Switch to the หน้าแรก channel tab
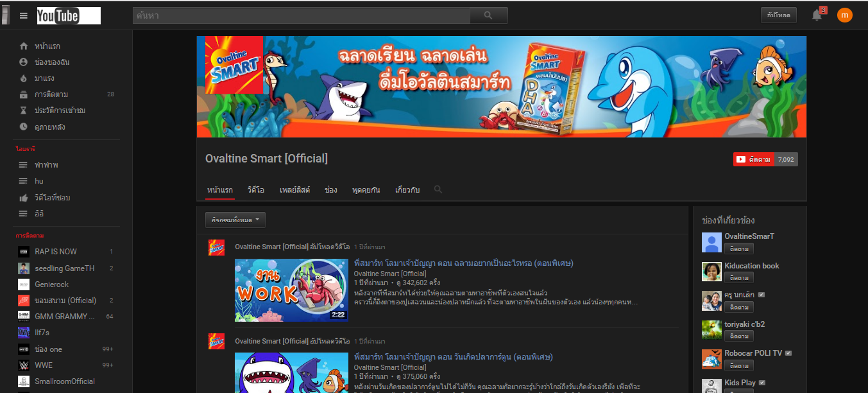 tap(220, 190)
